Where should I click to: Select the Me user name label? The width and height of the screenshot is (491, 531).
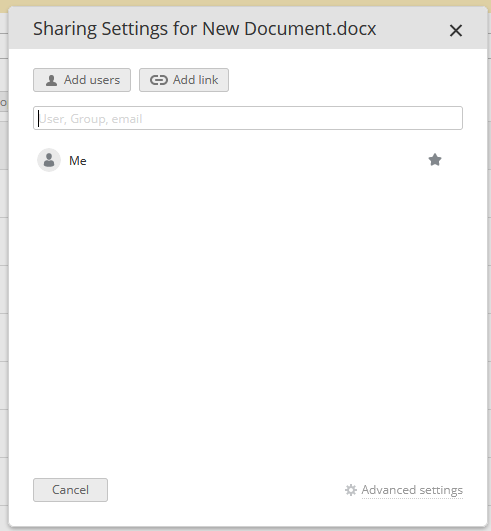pyautogui.click(x=78, y=161)
